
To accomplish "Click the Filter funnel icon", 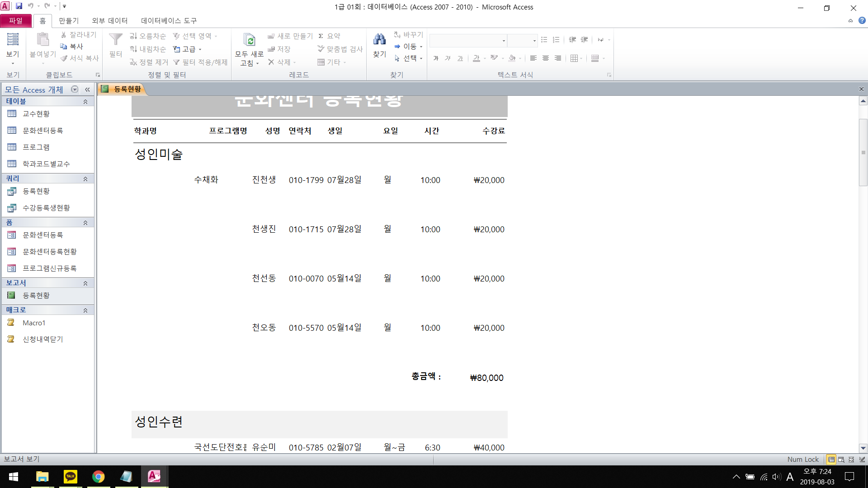I will point(116,40).
